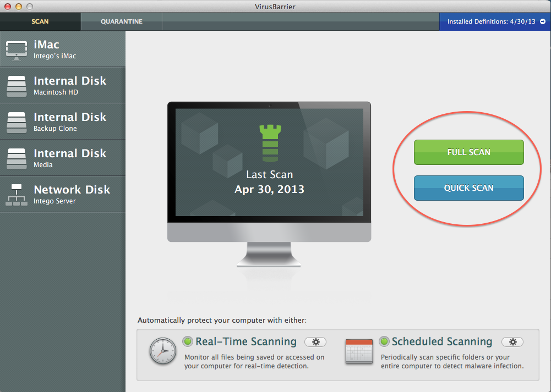The width and height of the screenshot is (551, 392).
Task: Click the iMac monitor illustration
Action: [x=269, y=184]
